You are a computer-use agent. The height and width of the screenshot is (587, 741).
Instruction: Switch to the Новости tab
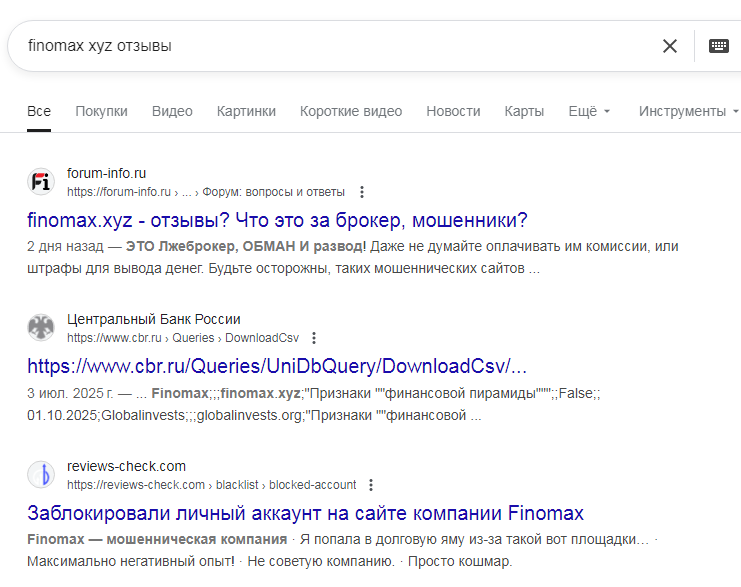coord(453,111)
